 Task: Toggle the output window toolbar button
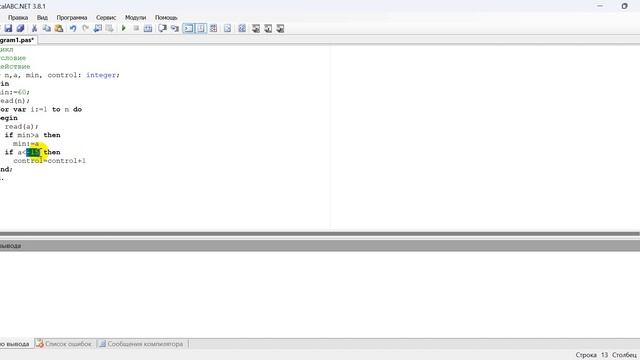(188, 28)
